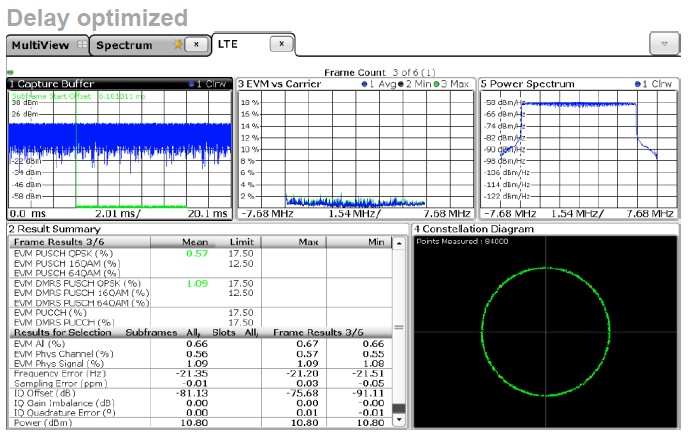
Task: Click the MultiView grid icon
Action: (81, 45)
